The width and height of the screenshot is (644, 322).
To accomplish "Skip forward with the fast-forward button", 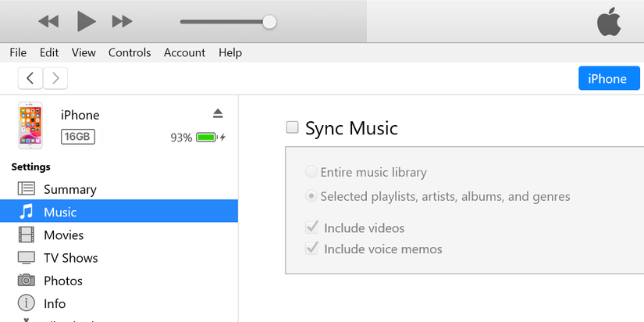I will click(122, 21).
